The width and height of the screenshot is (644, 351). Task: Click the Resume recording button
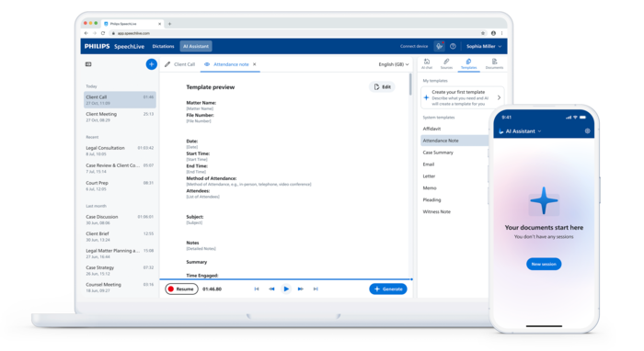[181, 289]
